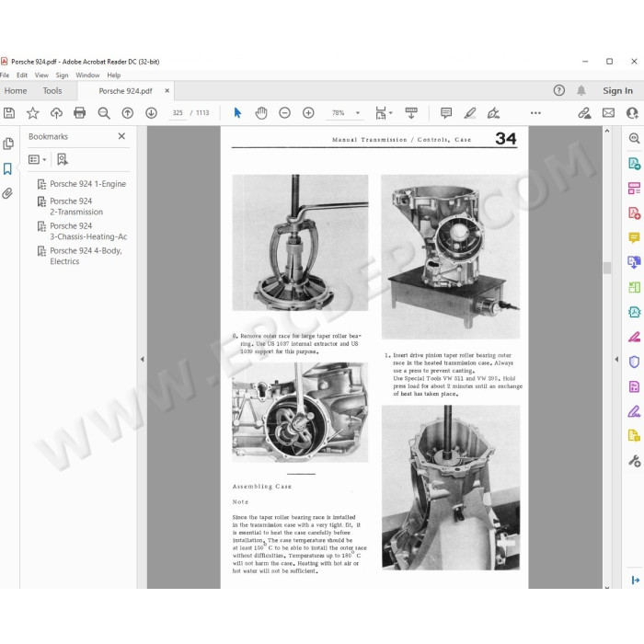Open the Export PDF tool in the right pane

634,164
